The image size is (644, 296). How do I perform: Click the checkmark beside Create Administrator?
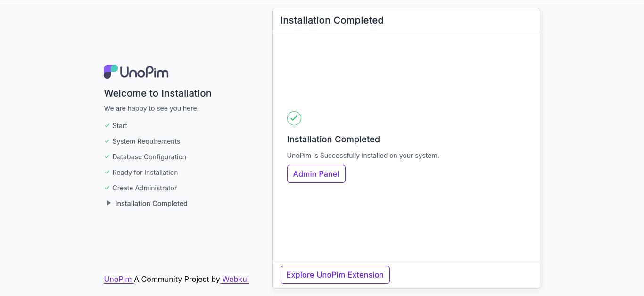[x=107, y=188]
